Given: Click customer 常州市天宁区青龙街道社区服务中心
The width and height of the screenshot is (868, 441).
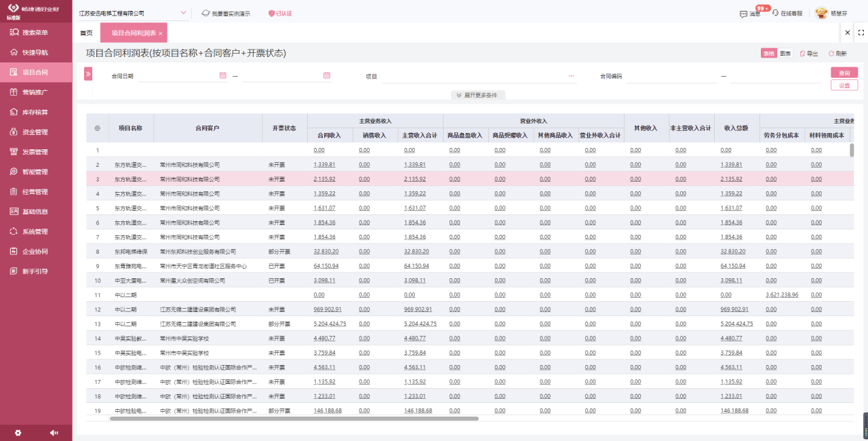Looking at the screenshot, I should pyautogui.click(x=203, y=266).
